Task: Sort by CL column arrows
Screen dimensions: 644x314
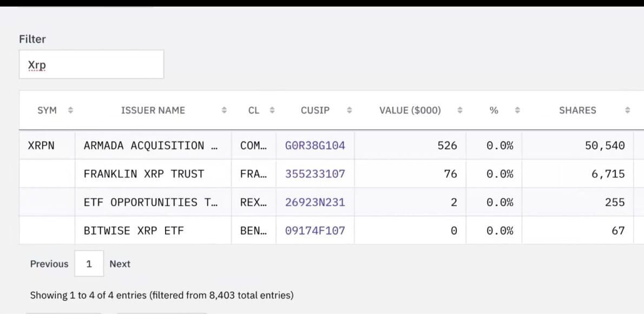Action: (x=272, y=110)
